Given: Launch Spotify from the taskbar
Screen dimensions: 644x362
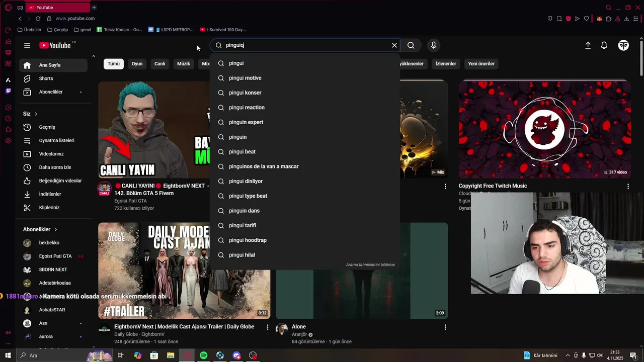Looking at the screenshot, I should coord(203,355).
